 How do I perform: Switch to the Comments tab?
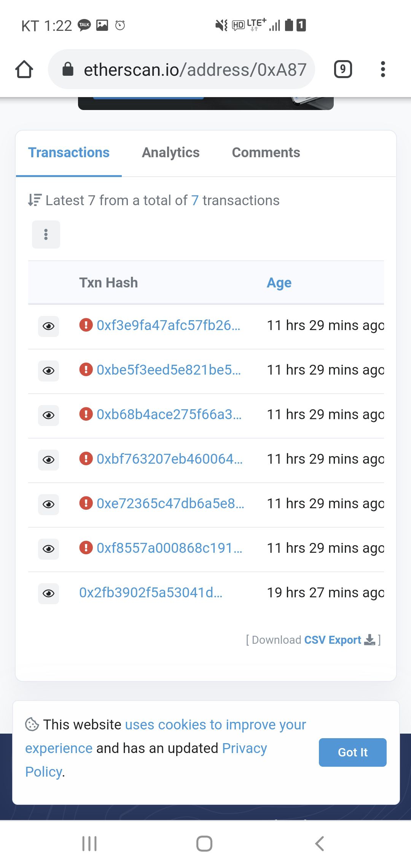(266, 153)
